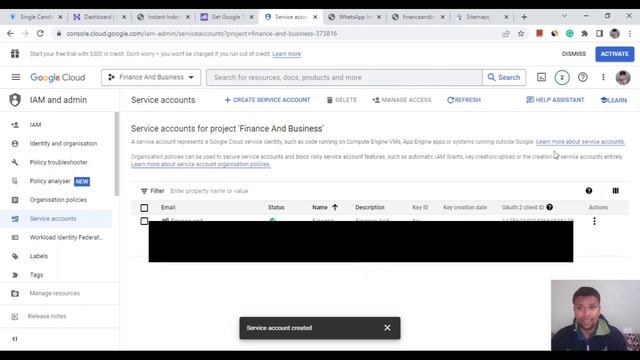Image resolution: width=640 pixels, height=360 pixels.
Task: Click the Chrome profile avatar in toolbar
Action: [615, 33]
